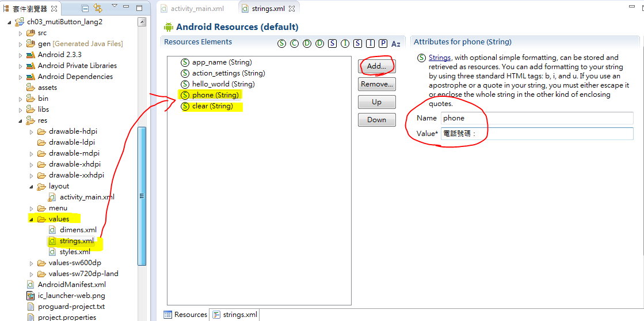Collapse the layout folder
The height and width of the screenshot is (321, 644).
coord(31,186)
